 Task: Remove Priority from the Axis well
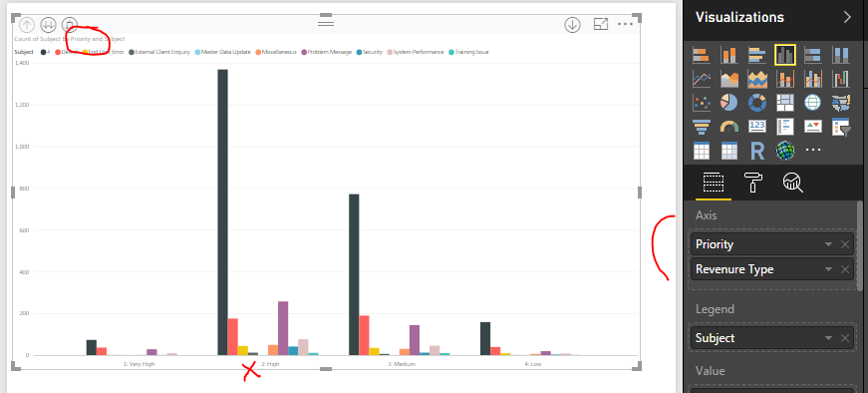[x=845, y=244]
